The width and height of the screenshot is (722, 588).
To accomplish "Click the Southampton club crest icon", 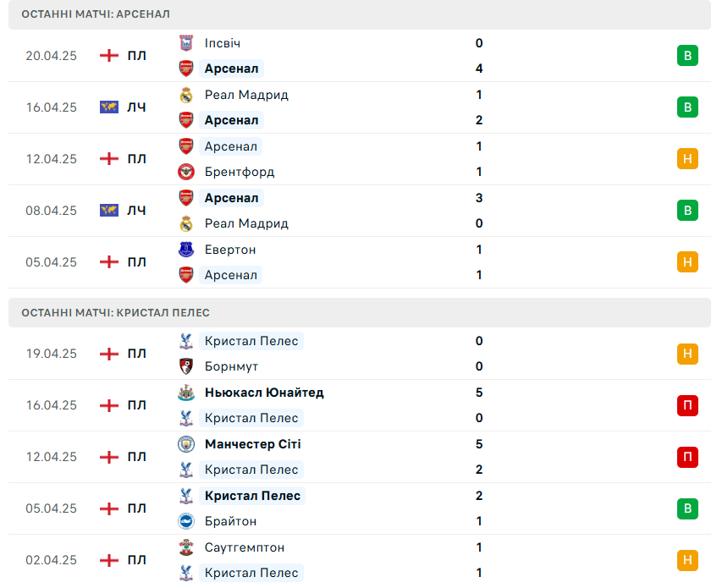I will click(x=186, y=547).
